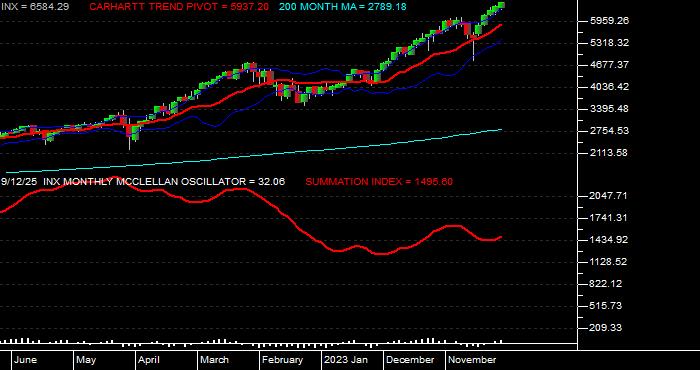Click the 4677.37 price axis value
The image size is (700, 370).
pos(608,65)
